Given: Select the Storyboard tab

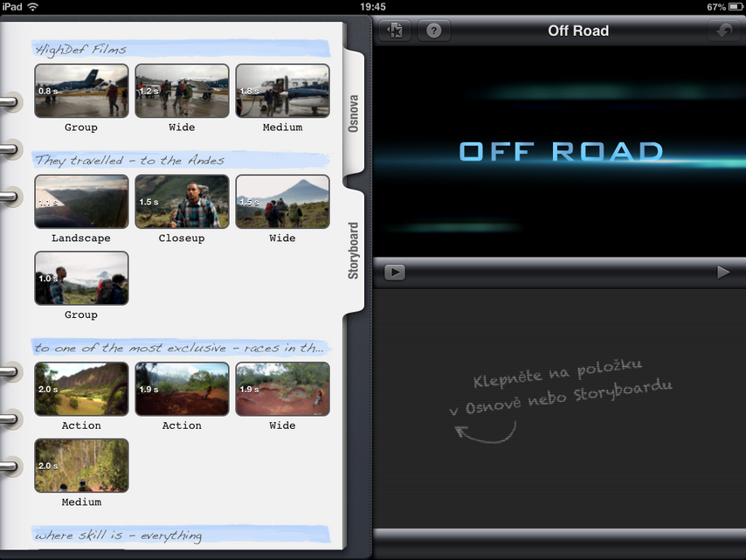Looking at the screenshot, I should tap(354, 251).
